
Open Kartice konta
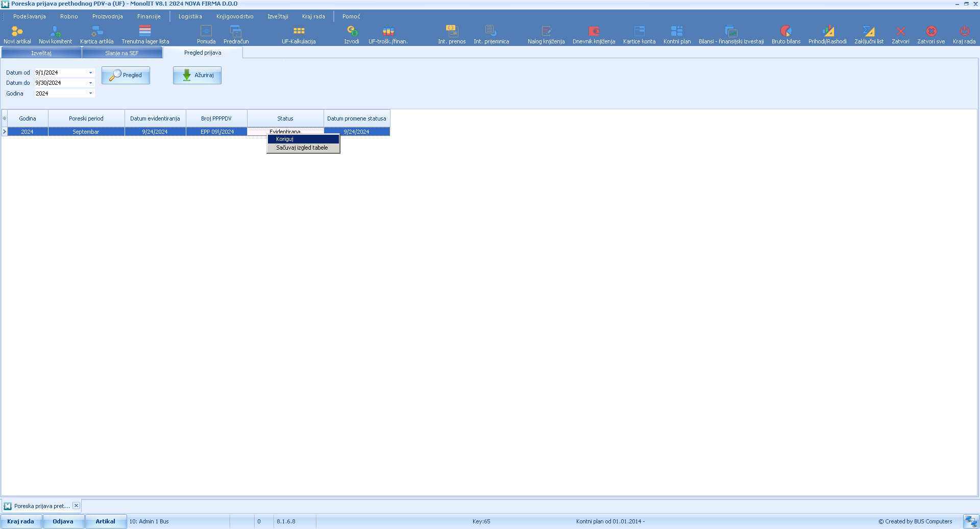click(639, 35)
